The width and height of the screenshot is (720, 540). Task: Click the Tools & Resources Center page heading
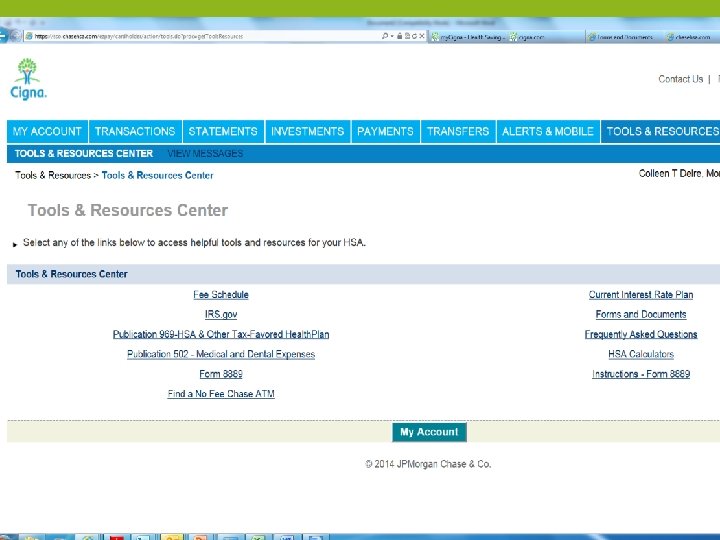tap(128, 210)
